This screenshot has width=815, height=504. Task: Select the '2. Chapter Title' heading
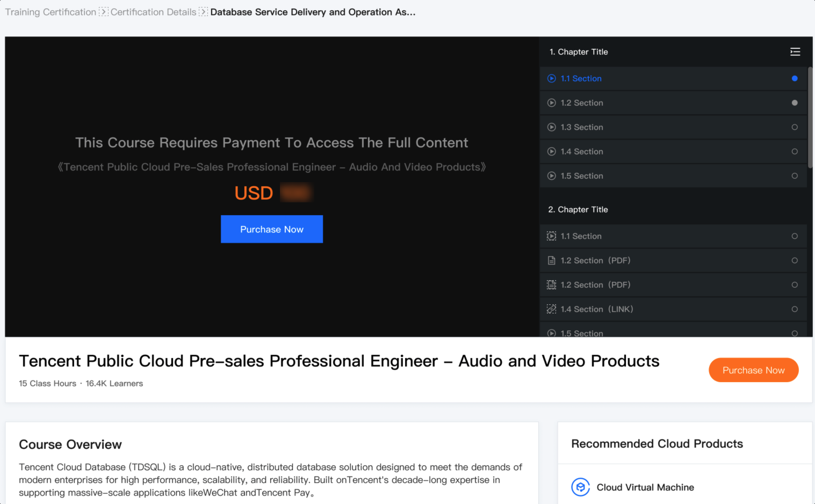click(x=578, y=209)
